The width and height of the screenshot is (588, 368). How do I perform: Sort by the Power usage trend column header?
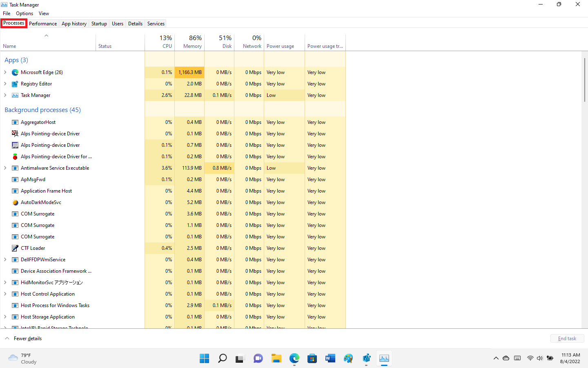pos(325,42)
